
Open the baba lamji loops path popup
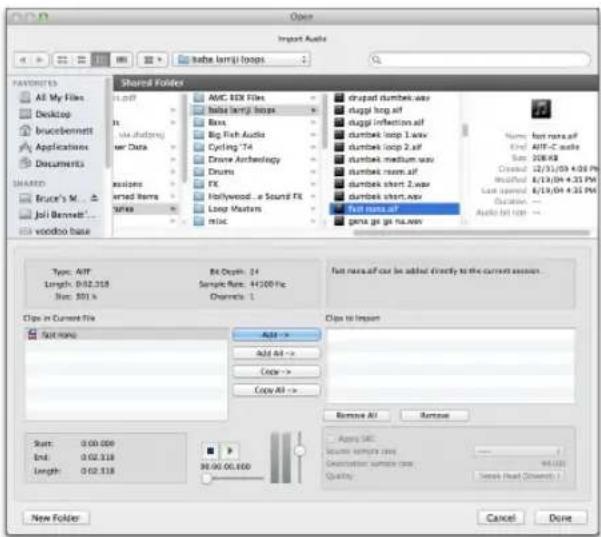click(x=242, y=59)
